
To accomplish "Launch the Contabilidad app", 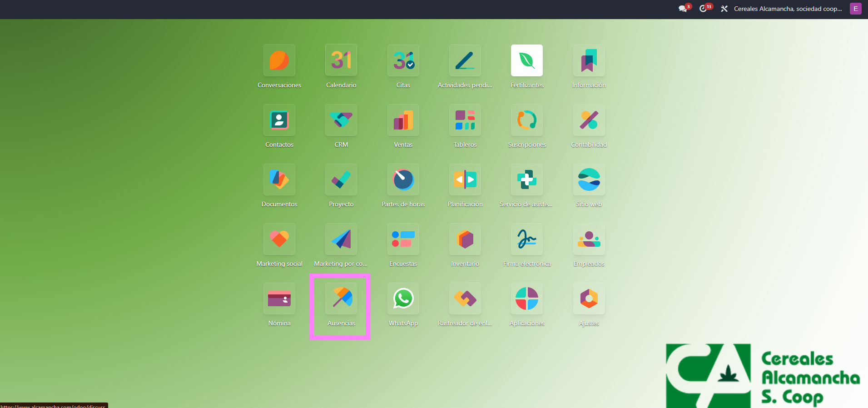I will (589, 120).
